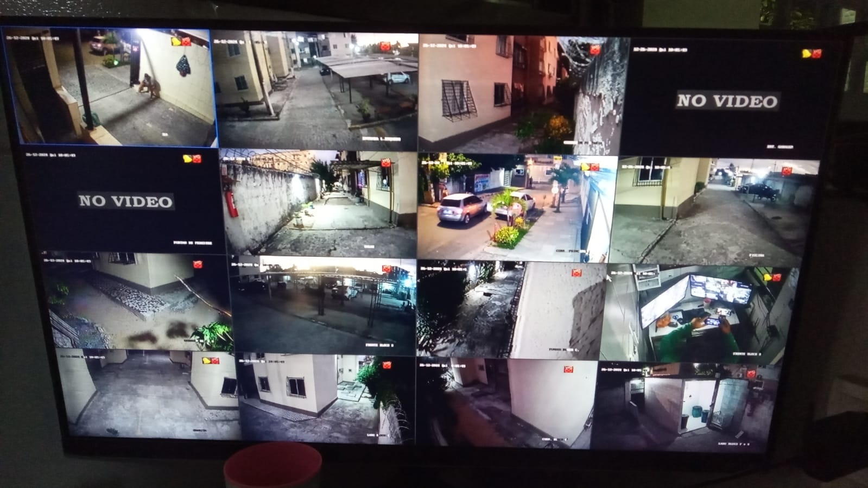Click yellow alarm icon on left NO VIDEO feed
The height and width of the screenshot is (488, 868).
(187, 158)
